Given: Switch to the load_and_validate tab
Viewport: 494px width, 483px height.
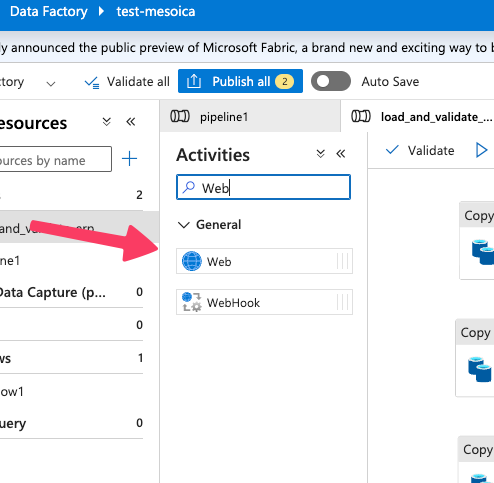Looking at the screenshot, I should pos(417,116).
